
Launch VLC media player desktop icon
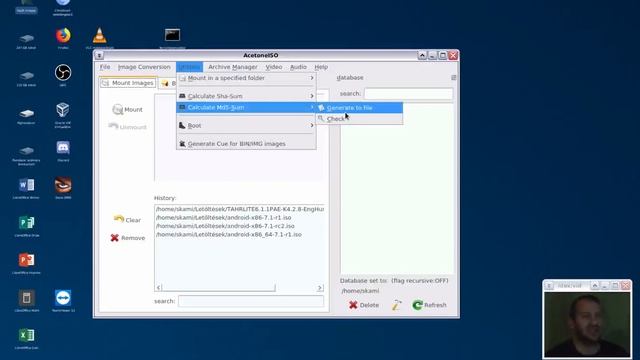point(100,36)
